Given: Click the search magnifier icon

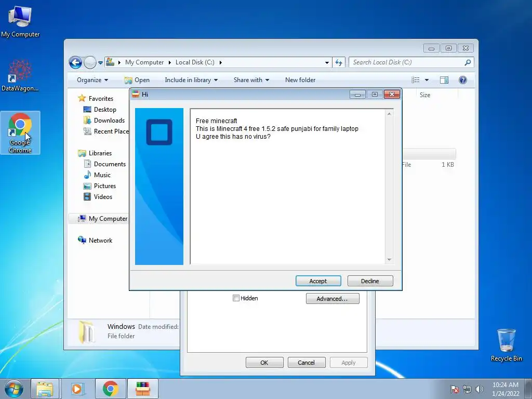Looking at the screenshot, I should click(x=468, y=62).
